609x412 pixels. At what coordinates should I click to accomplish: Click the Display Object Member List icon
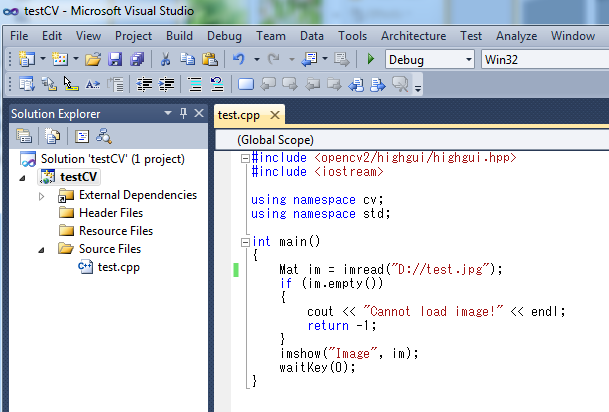click(x=27, y=84)
